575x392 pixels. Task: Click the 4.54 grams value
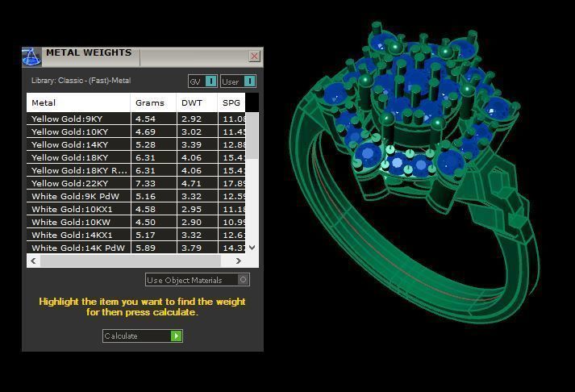tap(145, 119)
